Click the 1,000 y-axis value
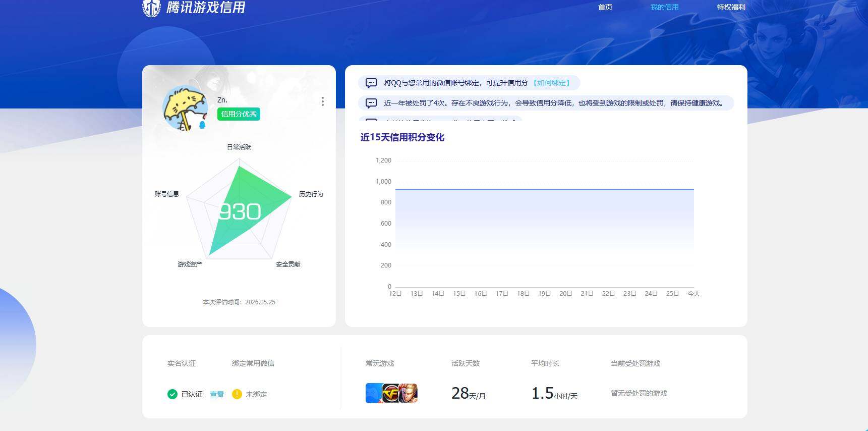The height and width of the screenshot is (431, 868). (383, 182)
